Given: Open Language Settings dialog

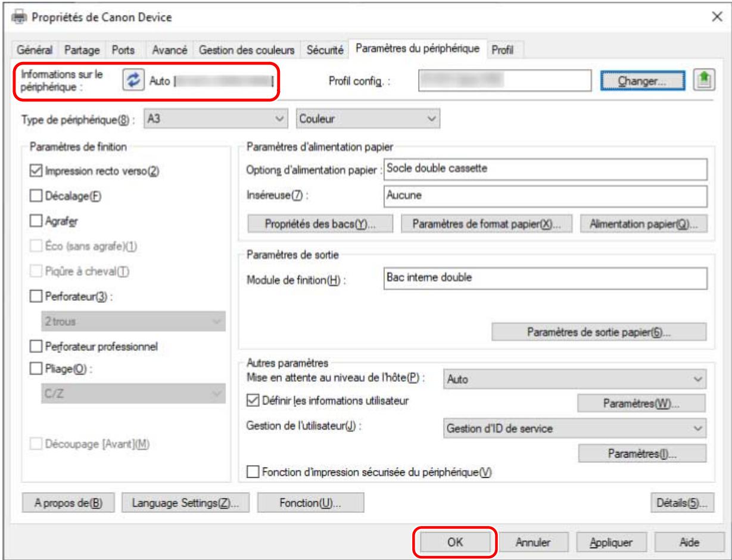Looking at the screenshot, I should pyautogui.click(x=185, y=503).
